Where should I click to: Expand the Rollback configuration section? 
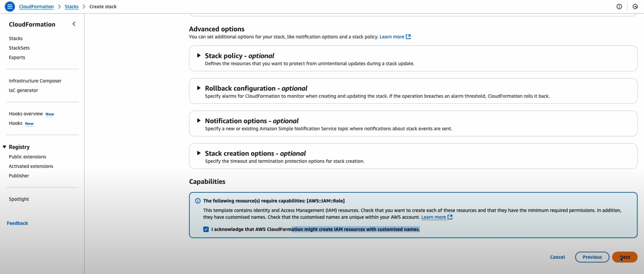coord(199,88)
